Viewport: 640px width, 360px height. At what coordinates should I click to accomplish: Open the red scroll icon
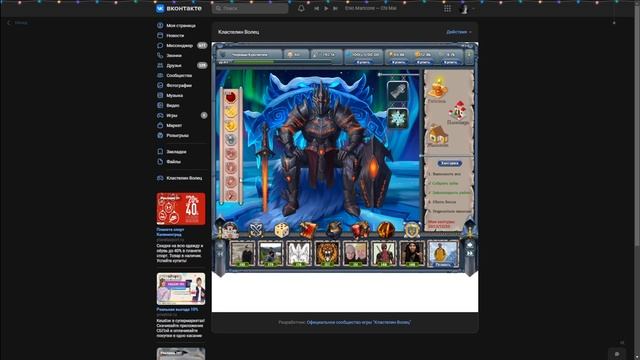tap(308, 230)
